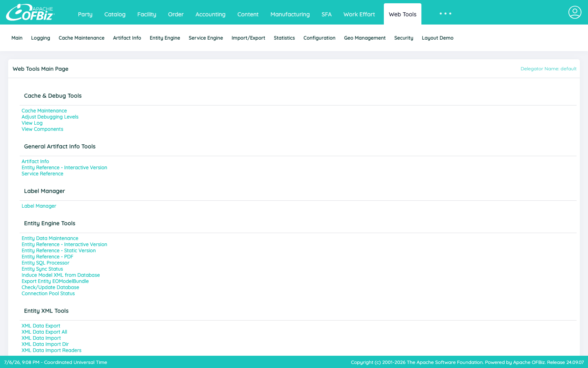Open the Check/Update Database link
Image resolution: width=588 pixels, height=368 pixels.
[50, 287]
